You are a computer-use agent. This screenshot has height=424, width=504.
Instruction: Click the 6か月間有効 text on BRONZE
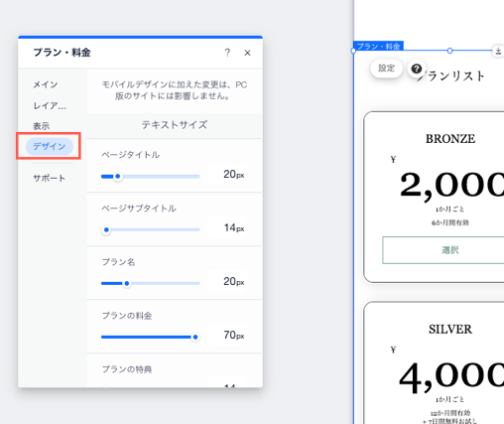(x=450, y=222)
